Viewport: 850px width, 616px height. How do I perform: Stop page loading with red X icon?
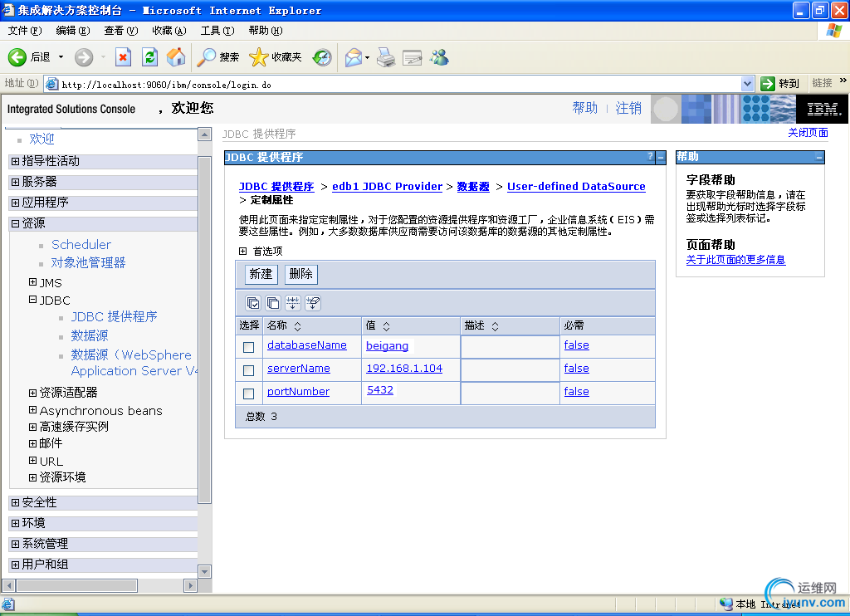click(123, 57)
